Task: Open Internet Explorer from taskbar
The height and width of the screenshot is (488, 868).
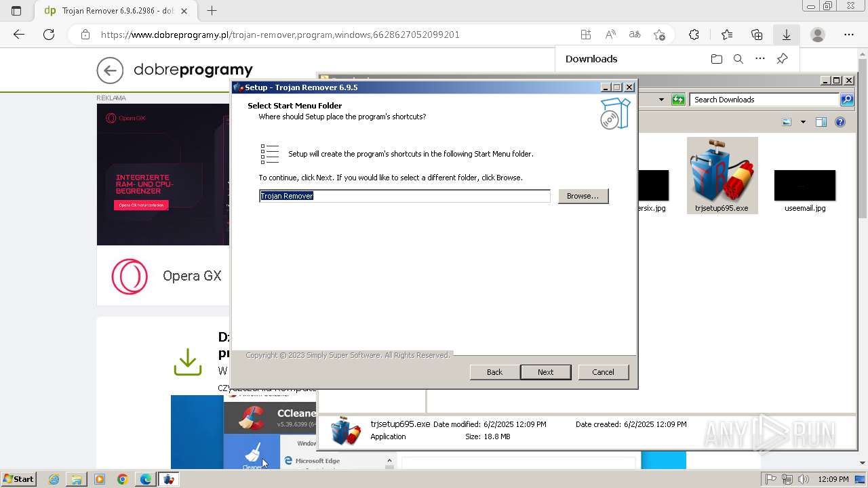Action: [54, 479]
